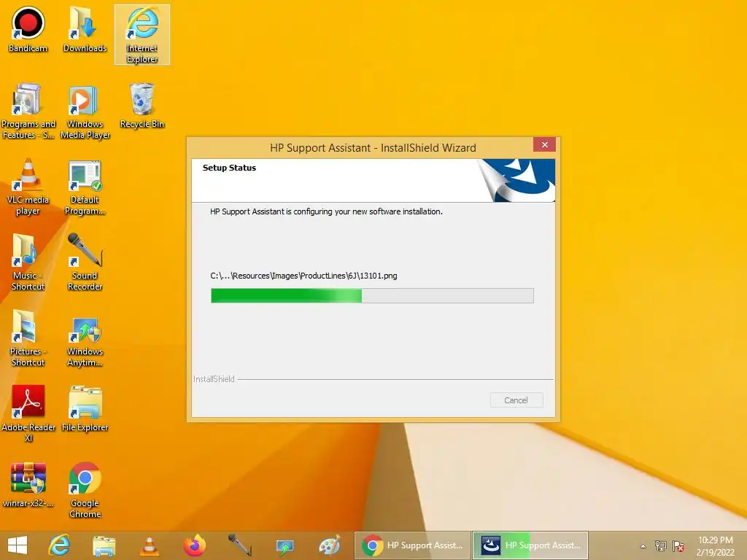Select Adobe Reader XI desktop icon

click(x=28, y=414)
